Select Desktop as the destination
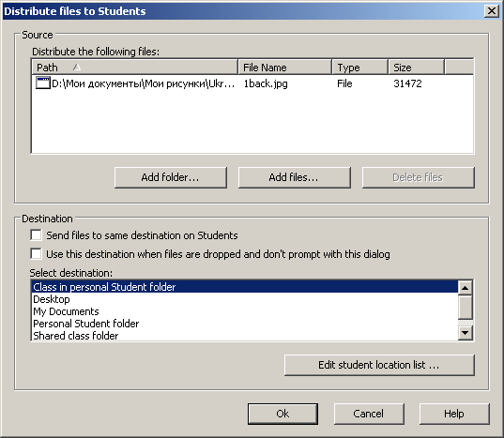This screenshot has width=504, height=438. point(245,299)
